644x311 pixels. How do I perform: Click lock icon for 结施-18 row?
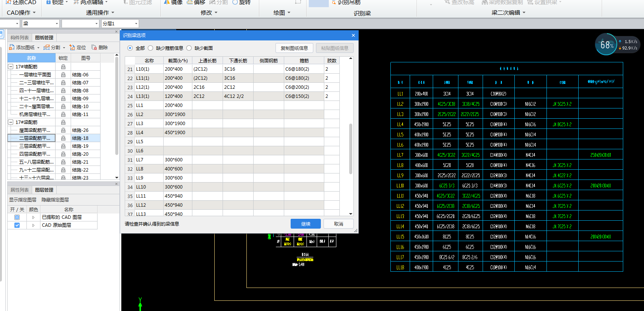tap(63, 138)
